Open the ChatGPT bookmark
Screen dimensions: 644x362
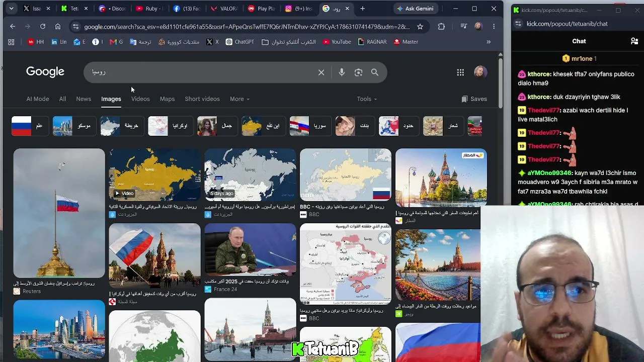[x=239, y=42]
